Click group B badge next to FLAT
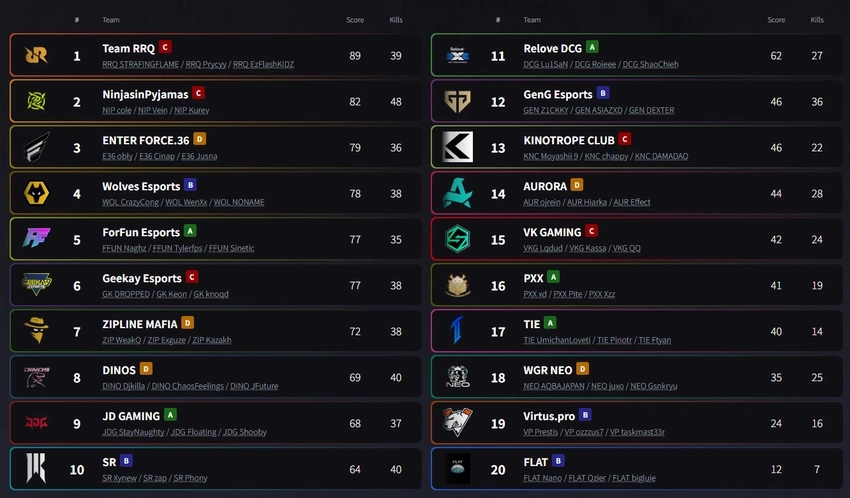 (558, 461)
